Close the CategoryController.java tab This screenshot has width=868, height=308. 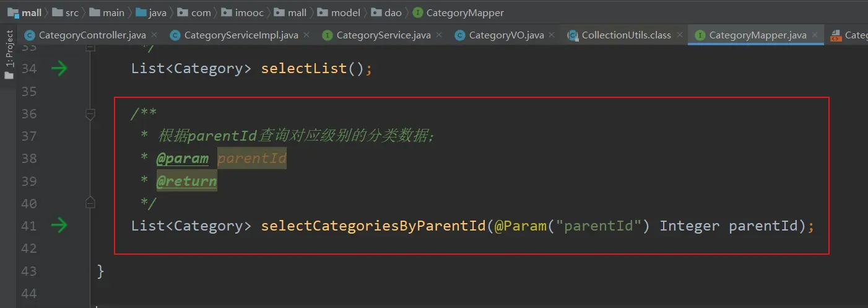click(x=154, y=35)
